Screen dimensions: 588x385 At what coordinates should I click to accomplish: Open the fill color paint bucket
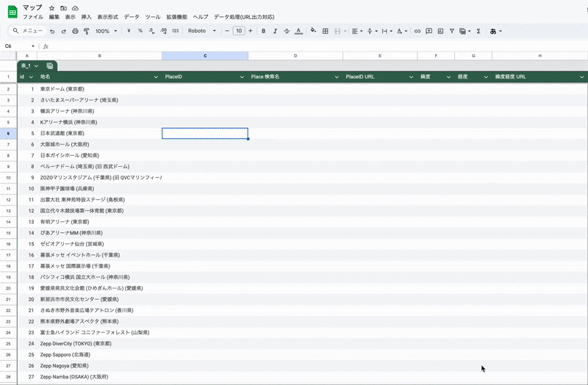313,31
